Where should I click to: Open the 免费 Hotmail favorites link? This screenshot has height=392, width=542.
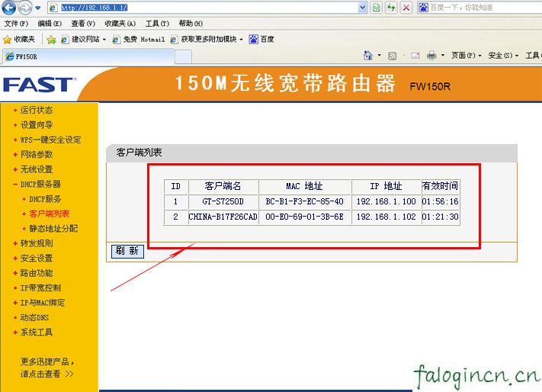[x=139, y=40]
